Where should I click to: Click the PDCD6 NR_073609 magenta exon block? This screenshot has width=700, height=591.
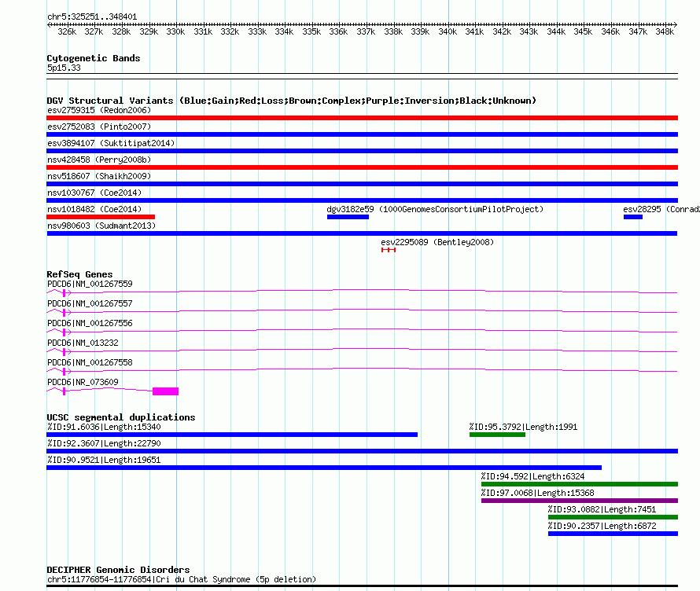tap(165, 391)
